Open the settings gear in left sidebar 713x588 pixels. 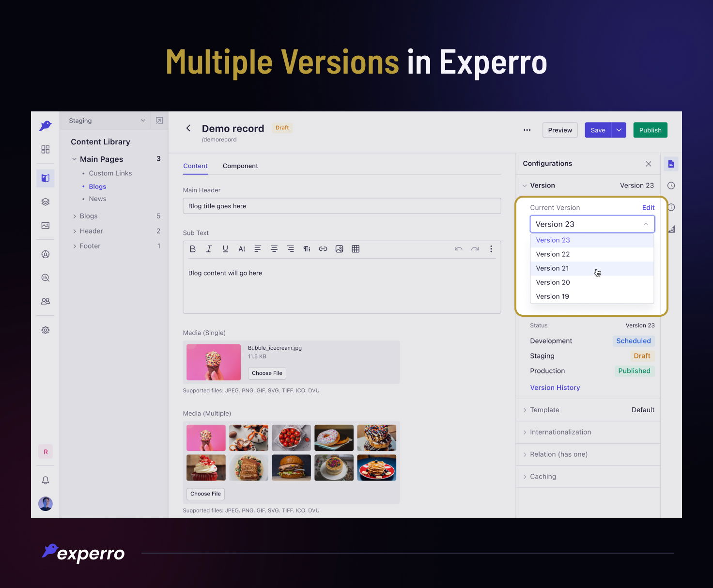tap(46, 330)
